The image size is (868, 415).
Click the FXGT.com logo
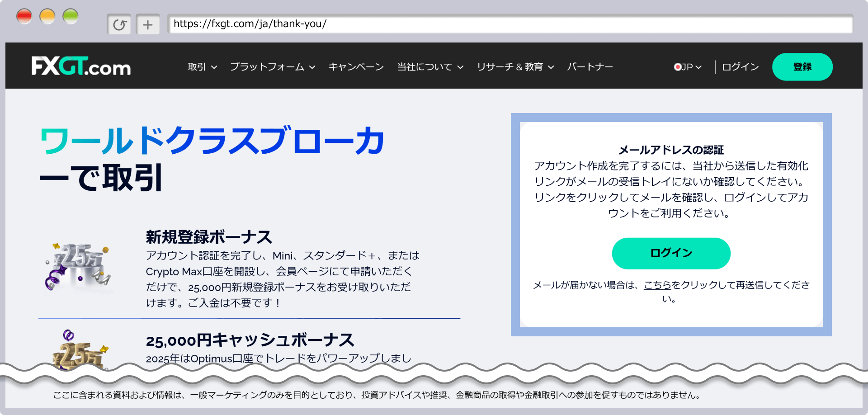pos(80,66)
